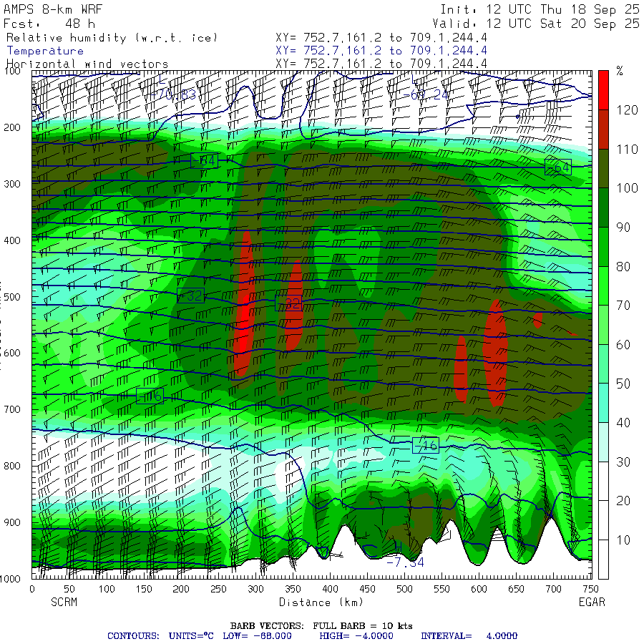Click the 'SCRM' station label
The height and width of the screenshot is (644, 644).
(64, 602)
